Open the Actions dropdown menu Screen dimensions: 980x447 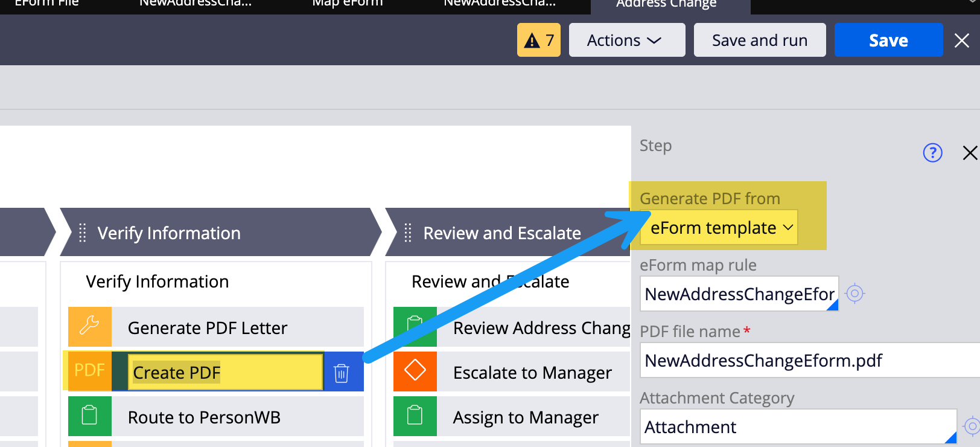626,40
